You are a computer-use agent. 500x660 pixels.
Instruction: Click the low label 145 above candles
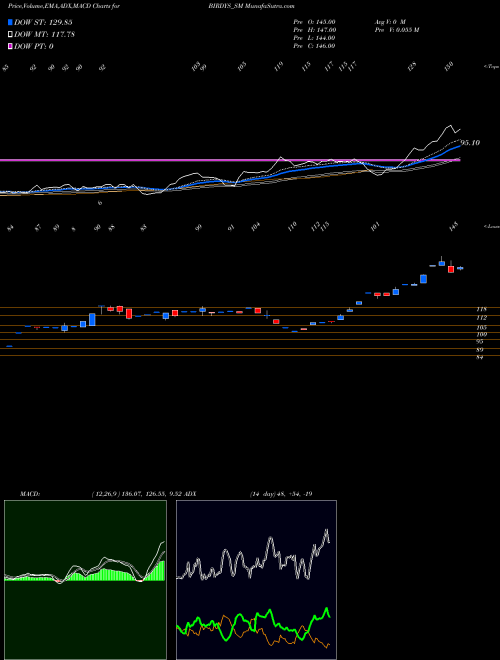453,227
